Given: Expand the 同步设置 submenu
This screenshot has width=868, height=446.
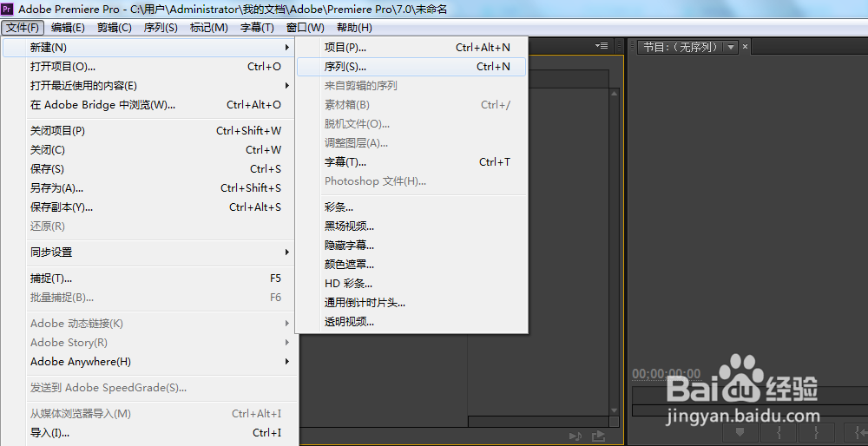Looking at the screenshot, I should (149, 253).
